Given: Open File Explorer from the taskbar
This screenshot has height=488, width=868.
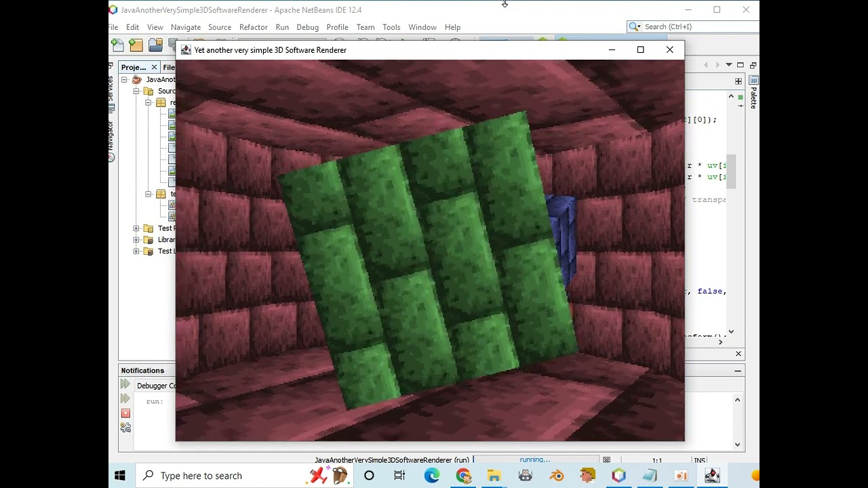Looking at the screenshot, I should click(494, 476).
